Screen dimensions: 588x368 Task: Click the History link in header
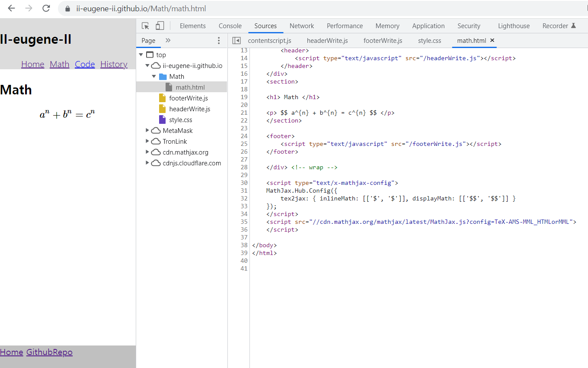pos(114,64)
